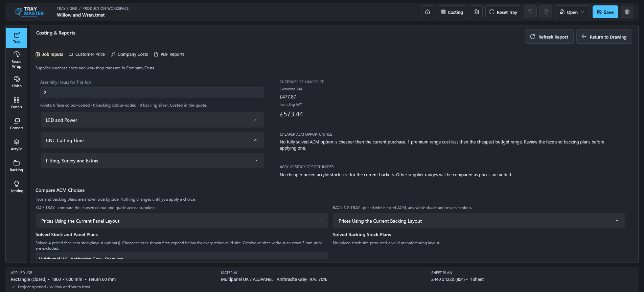
Task: Expand the LED and Power section
Action: tap(152, 120)
